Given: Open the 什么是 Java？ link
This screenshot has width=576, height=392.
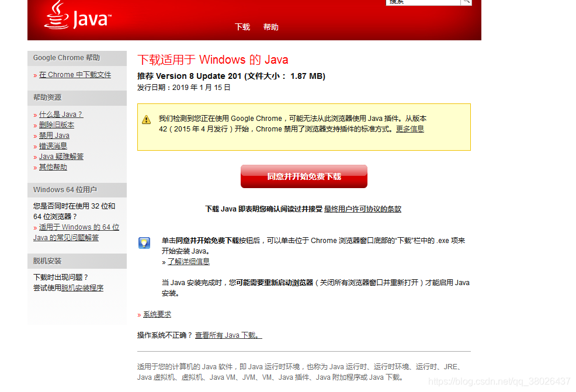Looking at the screenshot, I should [61, 115].
